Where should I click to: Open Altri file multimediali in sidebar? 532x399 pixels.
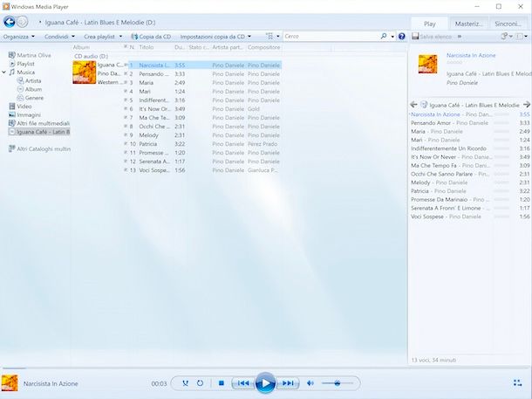(39, 123)
